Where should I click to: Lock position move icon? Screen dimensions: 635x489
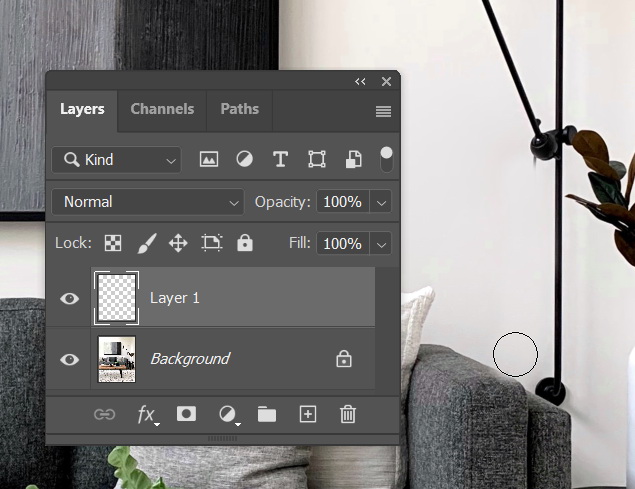(178, 243)
